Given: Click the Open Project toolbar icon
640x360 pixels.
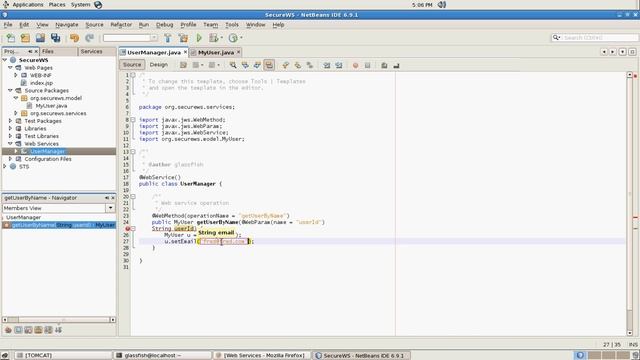Looking at the screenshot, I should click(x=40, y=38).
